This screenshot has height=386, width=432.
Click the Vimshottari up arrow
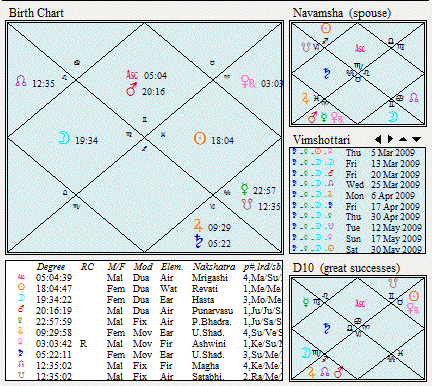(403, 139)
